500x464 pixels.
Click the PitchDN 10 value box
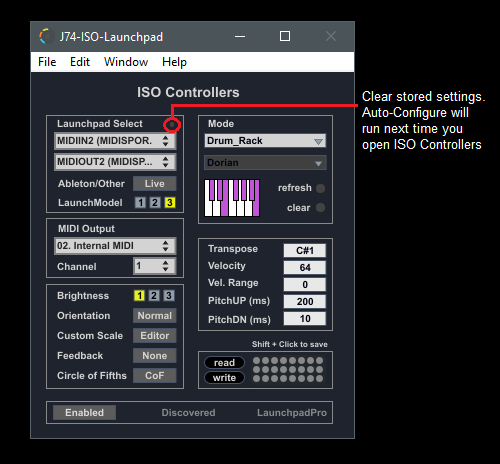point(305,319)
